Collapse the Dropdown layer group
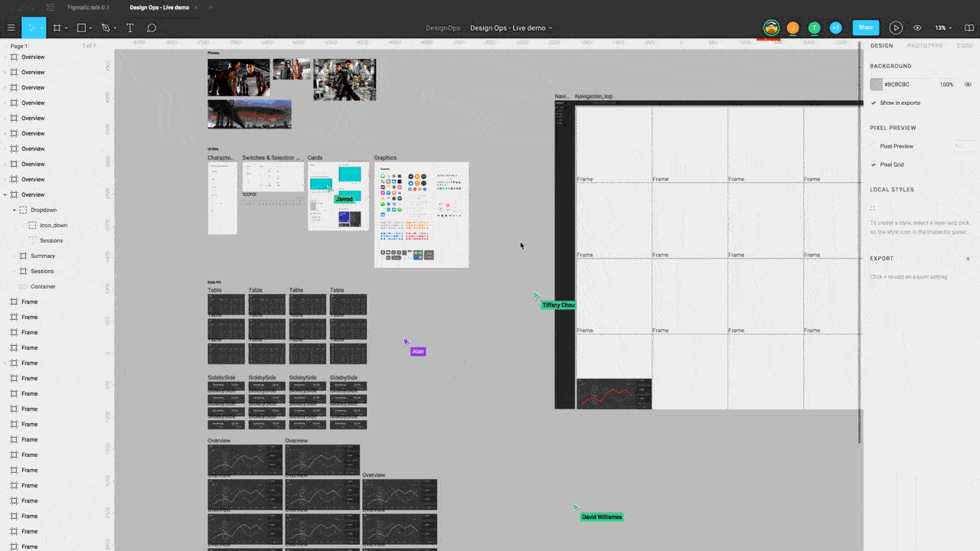This screenshot has height=551, width=980. (15, 210)
